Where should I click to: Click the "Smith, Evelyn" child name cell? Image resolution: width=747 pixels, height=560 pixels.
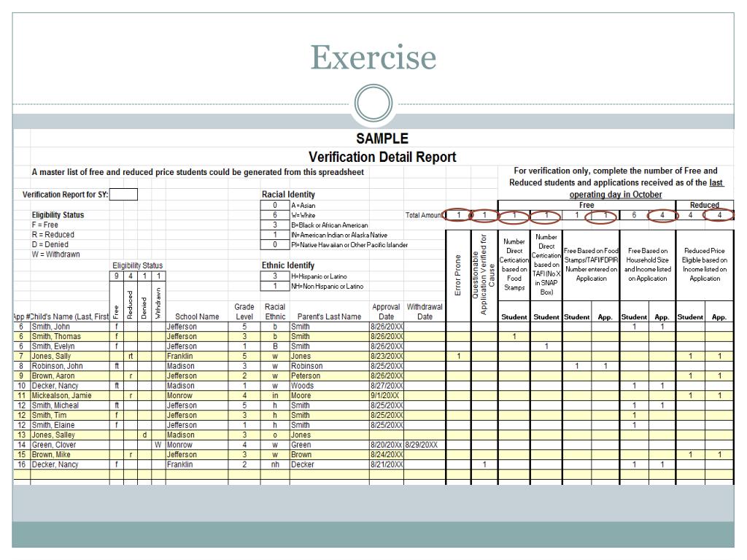click(x=69, y=346)
